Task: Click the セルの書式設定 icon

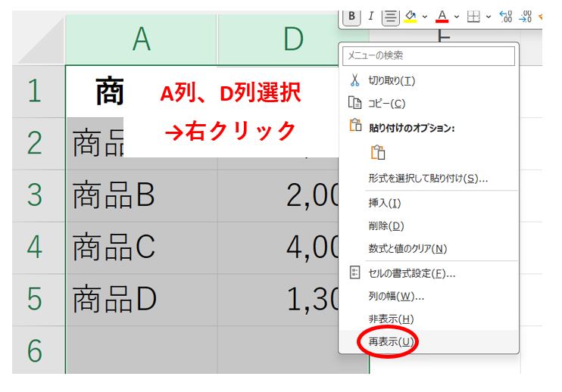Action: point(354,272)
